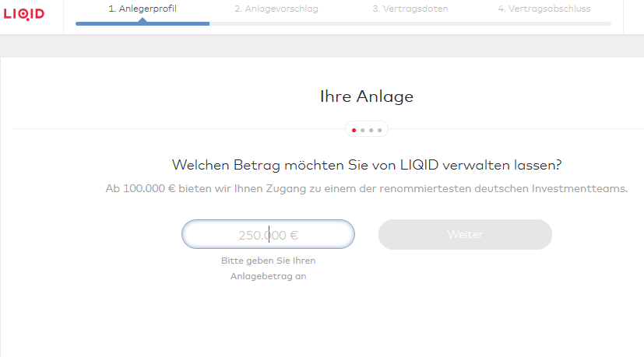Click the question about Betrag verwalten lassen
Screen dimensions: 644x357
tap(367, 165)
